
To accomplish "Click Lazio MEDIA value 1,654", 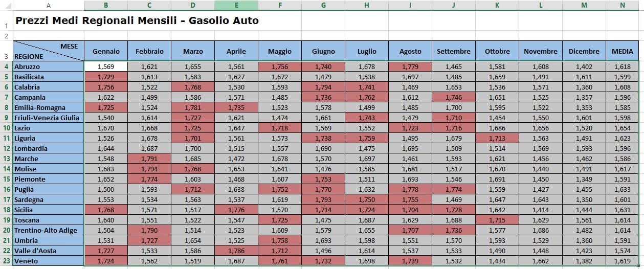I will 623,128.
